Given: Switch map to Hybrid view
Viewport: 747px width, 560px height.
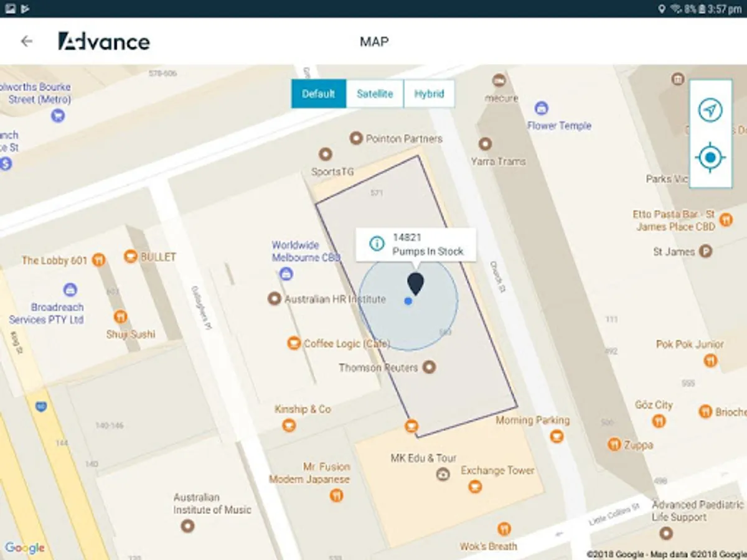Looking at the screenshot, I should click(429, 94).
